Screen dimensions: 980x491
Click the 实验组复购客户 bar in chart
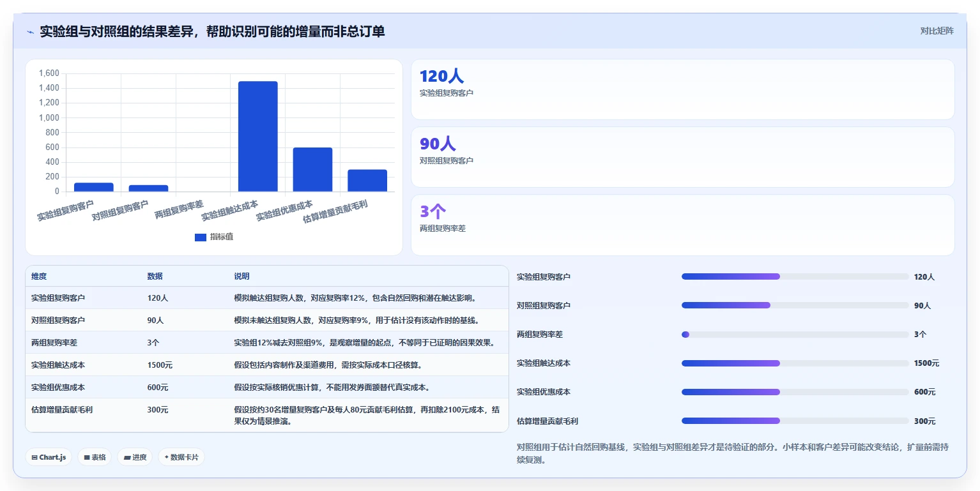[x=94, y=187]
